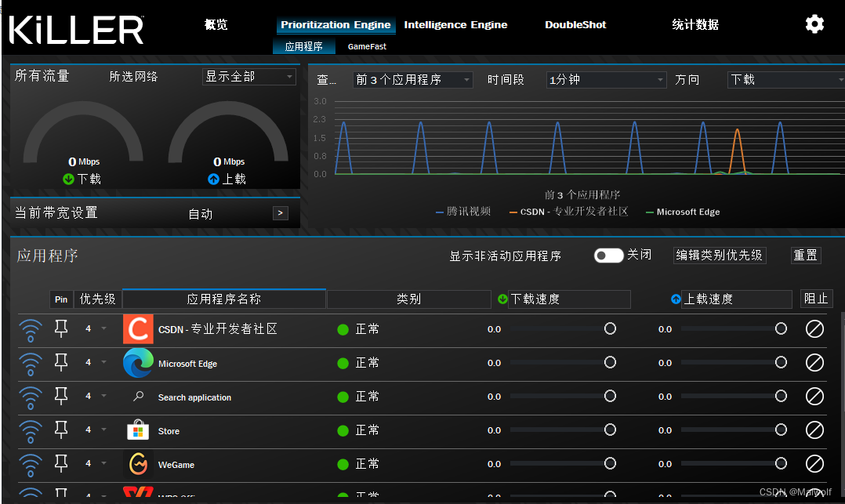Viewport: 845px width, 504px height.
Task: Click the Store app icon
Action: [138, 430]
